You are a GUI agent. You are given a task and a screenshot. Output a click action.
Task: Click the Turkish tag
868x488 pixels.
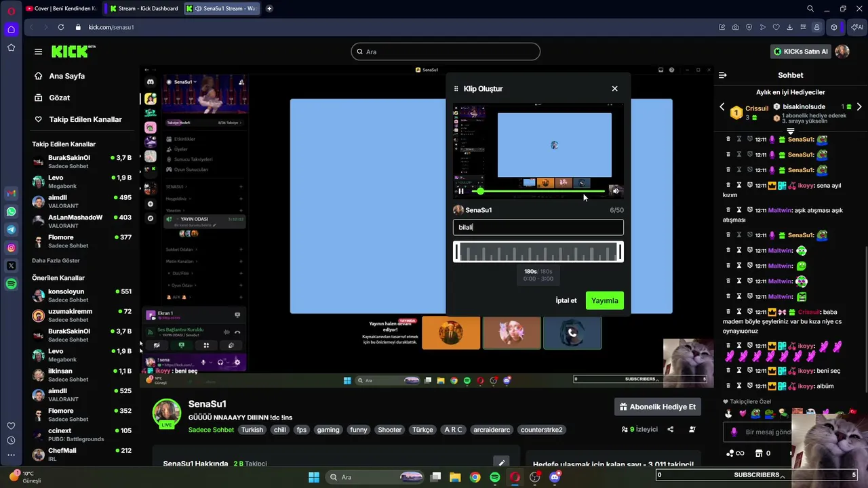[252, 430]
